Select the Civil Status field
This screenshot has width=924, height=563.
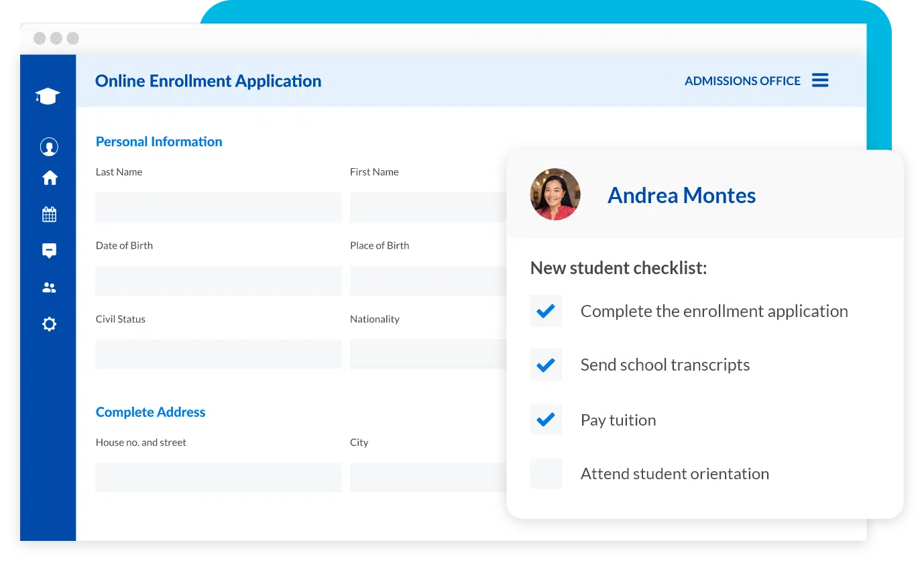218,354
